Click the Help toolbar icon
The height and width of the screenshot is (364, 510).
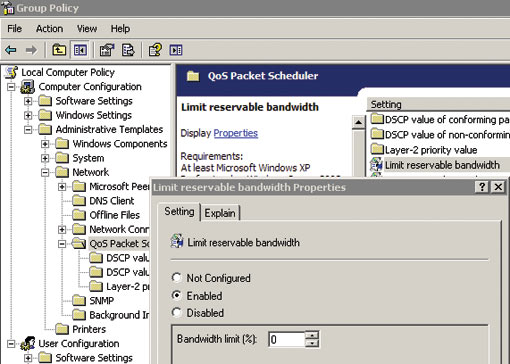point(155,50)
